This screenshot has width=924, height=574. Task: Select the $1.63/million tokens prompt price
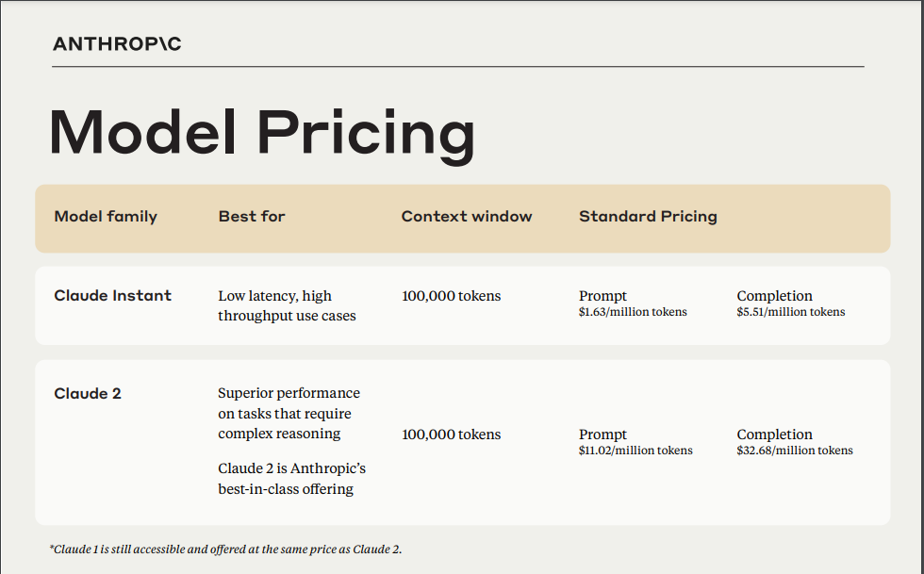point(633,312)
